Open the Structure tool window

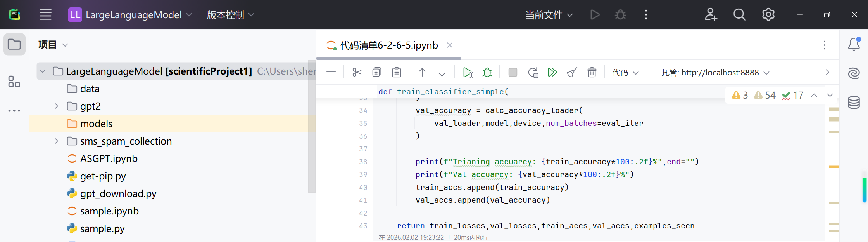click(x=14, y=82)
